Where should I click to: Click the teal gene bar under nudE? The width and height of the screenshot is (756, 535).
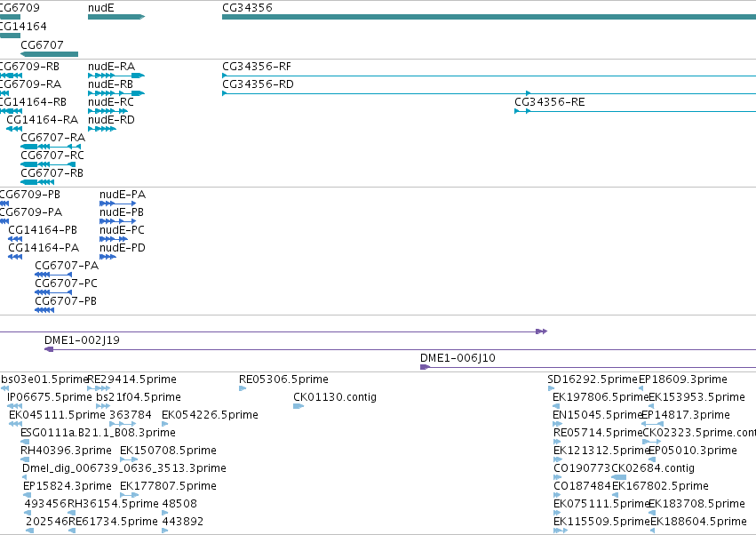(x=116, y=17)
